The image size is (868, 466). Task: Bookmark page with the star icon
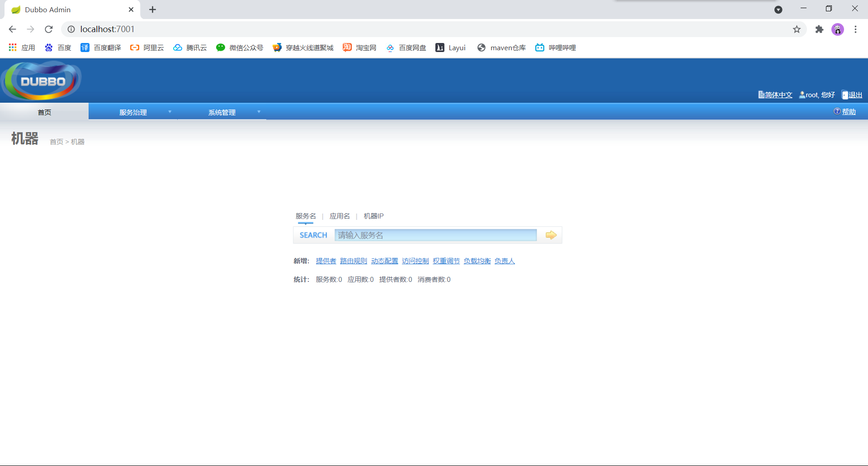click(797, 29)
